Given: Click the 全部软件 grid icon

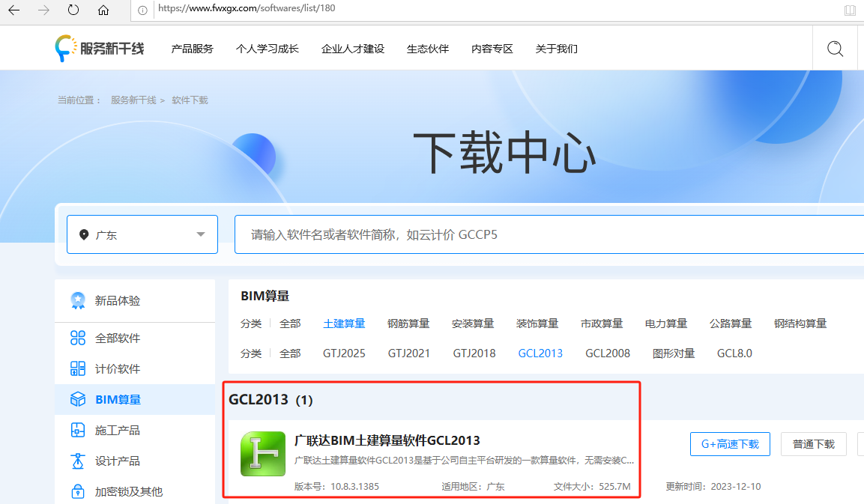Looking at the screenshot, I should (78, 338).
